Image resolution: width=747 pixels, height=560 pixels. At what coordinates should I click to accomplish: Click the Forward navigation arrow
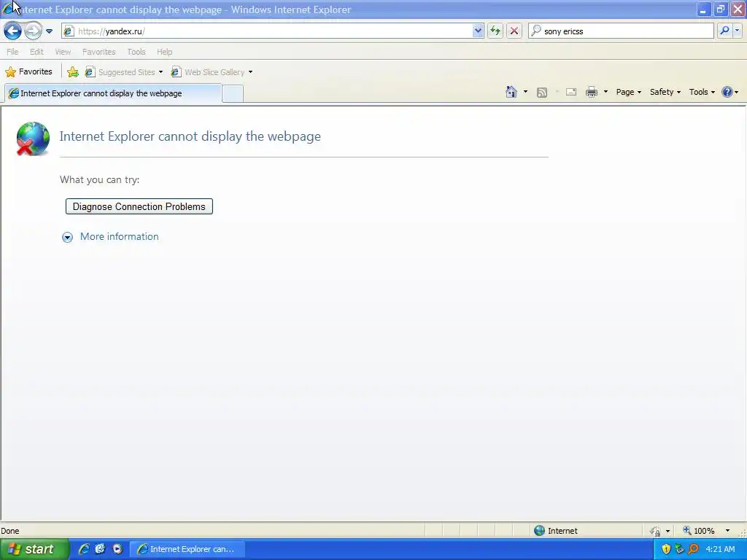coord(33,31)
